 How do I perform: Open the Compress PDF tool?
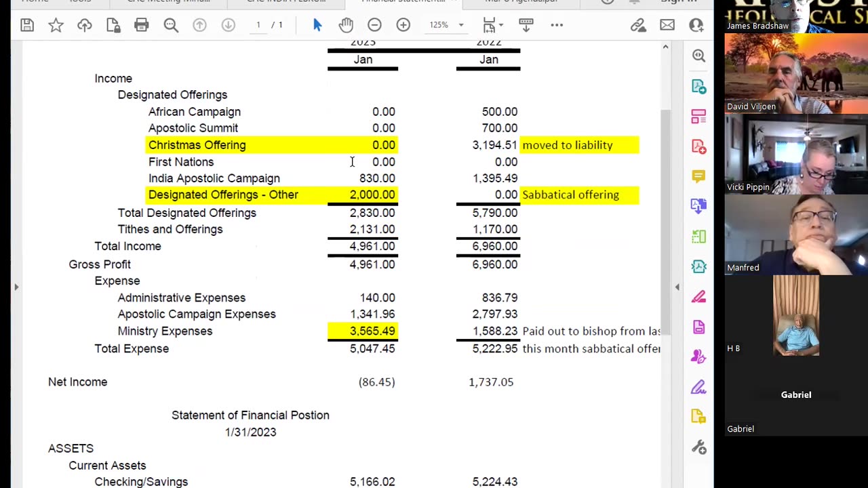pyautogui.click(x=698, y=267)
